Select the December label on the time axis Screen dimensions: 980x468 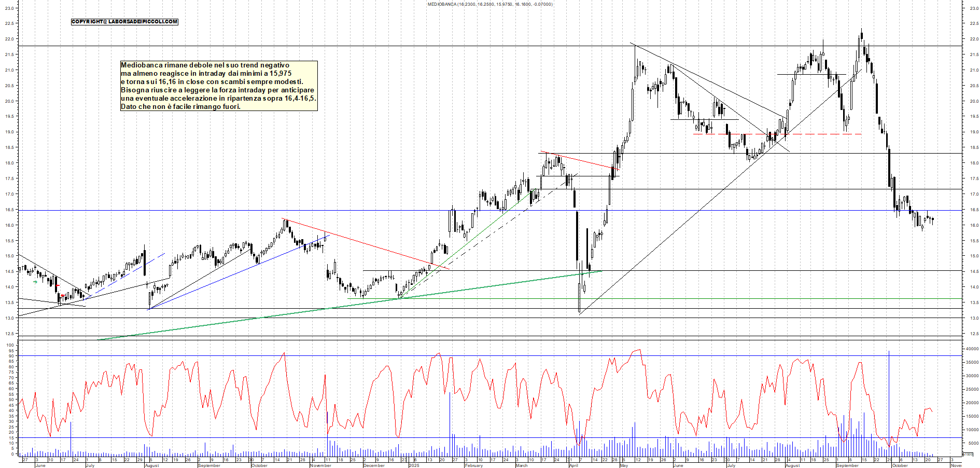pos(374,465)
